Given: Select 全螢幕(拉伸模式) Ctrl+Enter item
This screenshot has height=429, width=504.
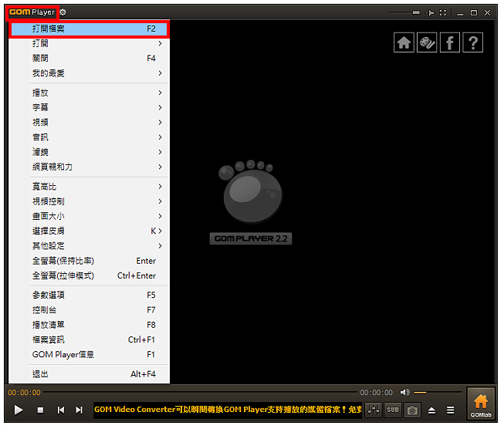Looking at the screenshot, I should click(89, 275).
